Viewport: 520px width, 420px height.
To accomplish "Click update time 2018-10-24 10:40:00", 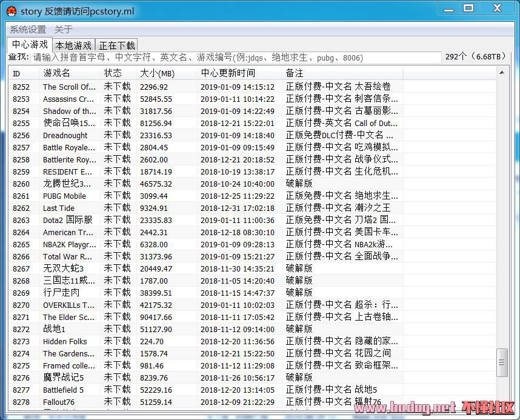I will point(238,184).
